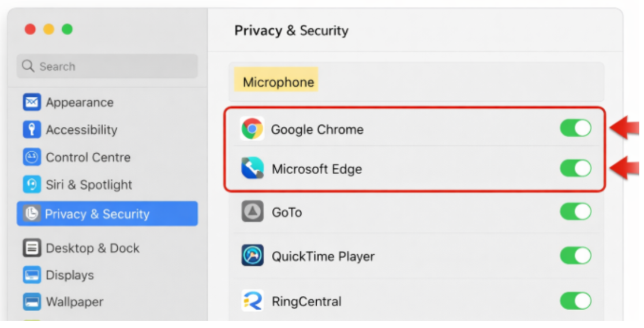Disable RingCentral microphone toggle

click(575, 300)
